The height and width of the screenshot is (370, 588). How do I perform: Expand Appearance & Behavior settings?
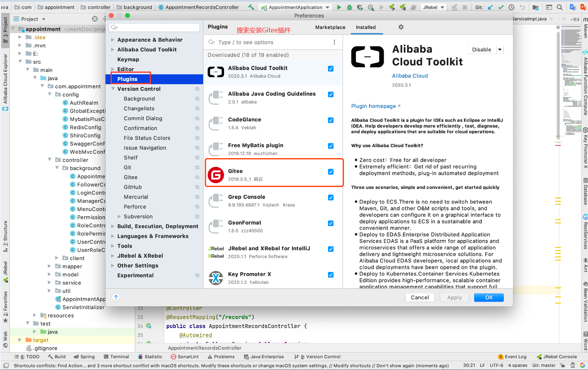point(113,40)
